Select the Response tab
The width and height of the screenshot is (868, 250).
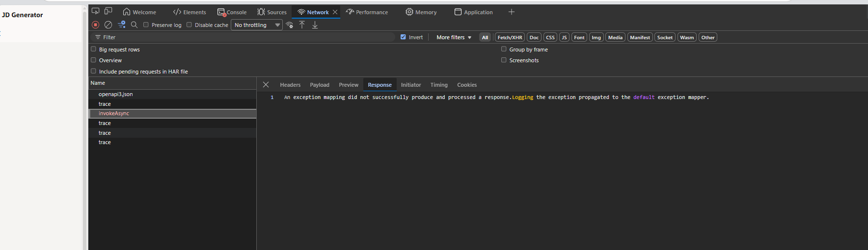[380, 85]
